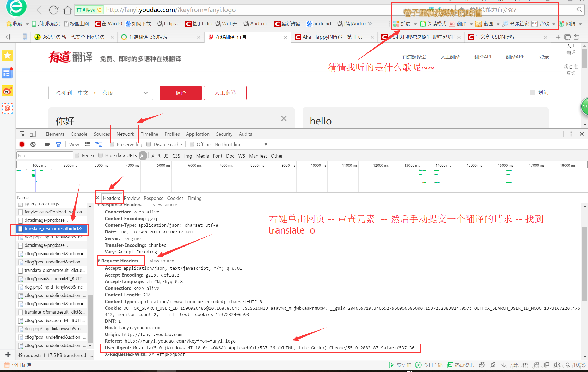The height and width of the screenshot is (372, 588).
Task: Collapse the Request Headers section
Action: [99, 261]
